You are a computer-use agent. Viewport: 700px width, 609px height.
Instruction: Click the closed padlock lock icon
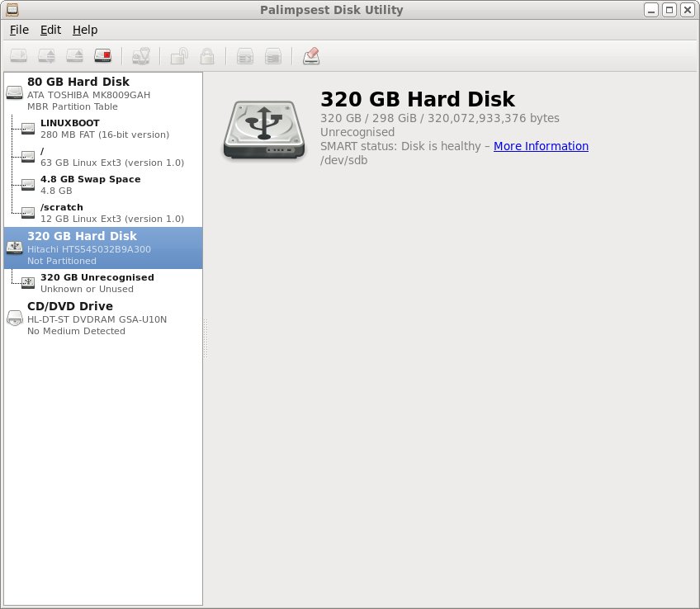pos(207,56)
